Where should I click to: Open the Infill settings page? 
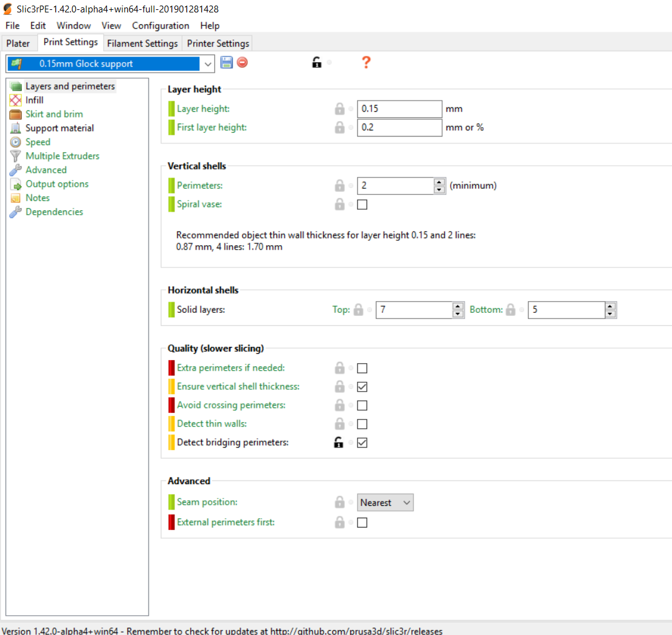click(x=34, y=100)
